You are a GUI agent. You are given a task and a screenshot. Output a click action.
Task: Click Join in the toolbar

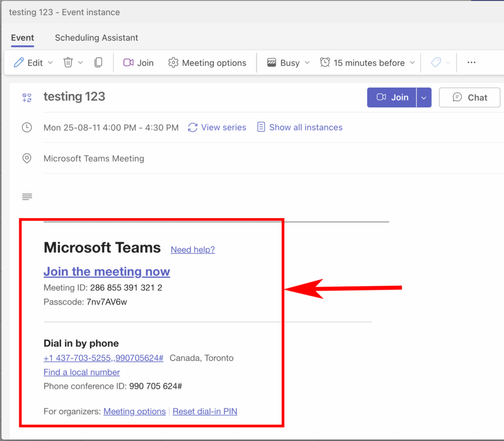(138, 63)
